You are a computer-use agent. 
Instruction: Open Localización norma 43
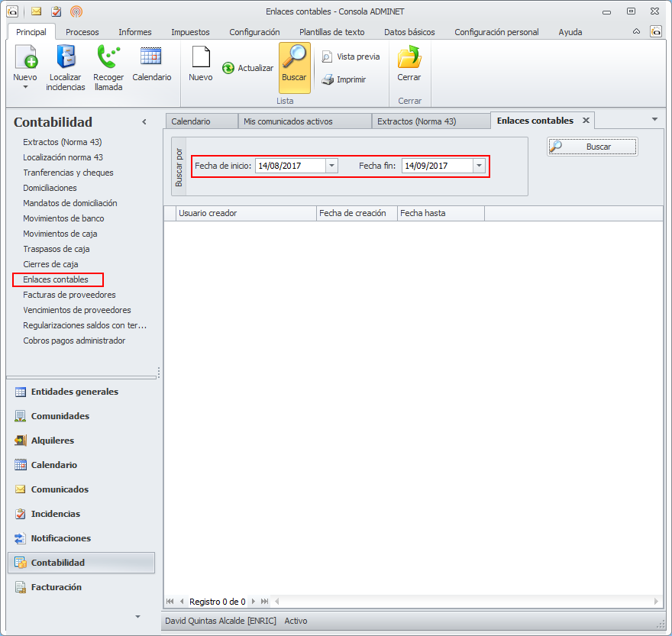click(63, 158)
